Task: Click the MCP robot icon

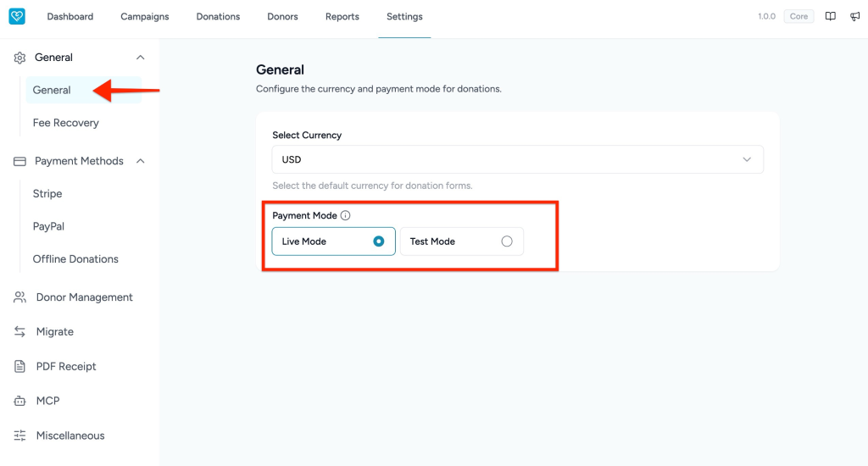Action: click(20, 401)
